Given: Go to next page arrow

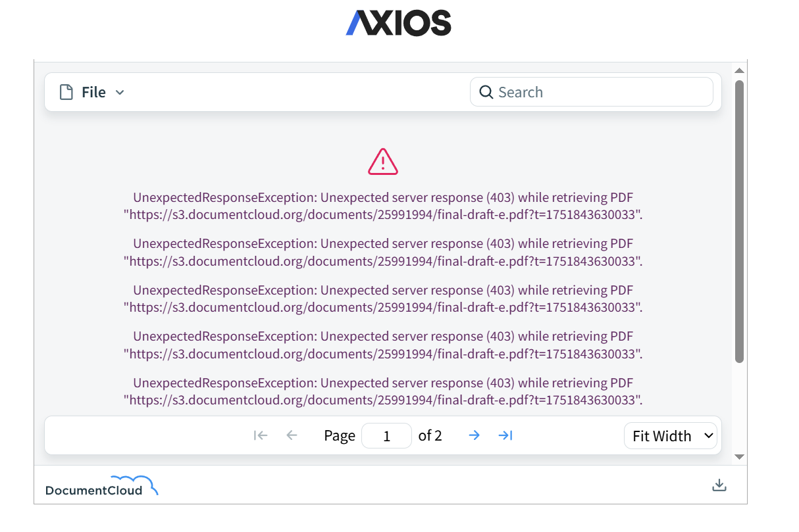Looking at the screenshot, I should pos(474,435).
